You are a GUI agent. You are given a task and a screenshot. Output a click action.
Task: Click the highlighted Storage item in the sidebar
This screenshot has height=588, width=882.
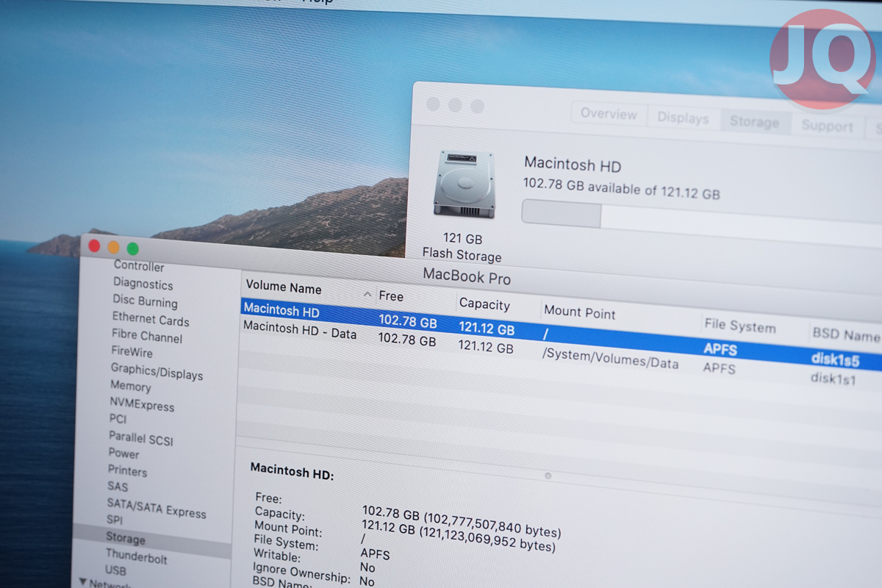[125, 539]
